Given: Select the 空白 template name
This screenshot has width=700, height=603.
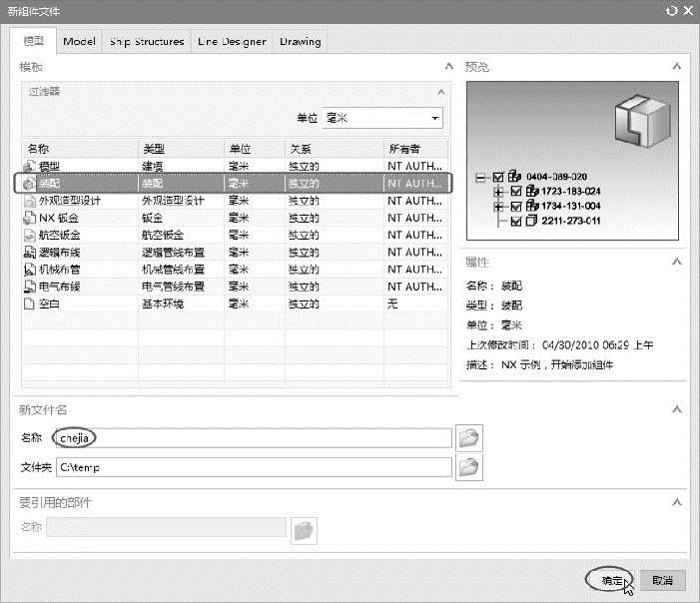Looking at the screenshot, I should click(49, 303).
